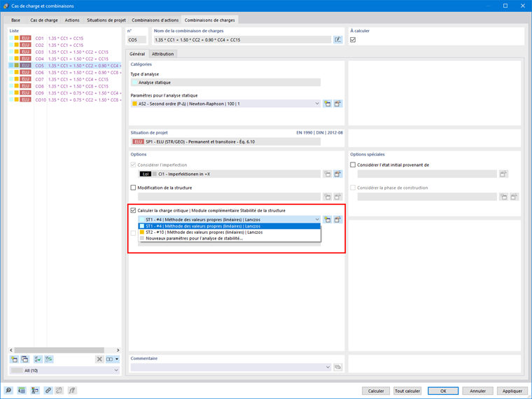Click the copy load combination icon below the list

pos(24,359)
